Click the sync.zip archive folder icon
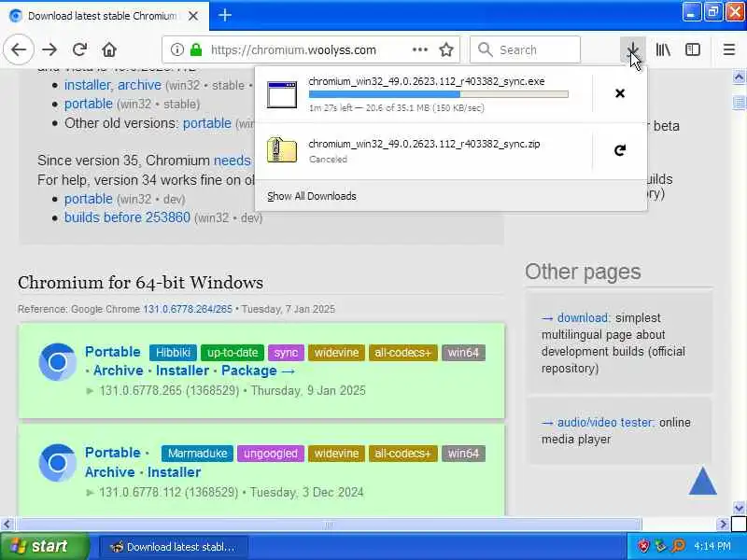 pyautogui.click(x=282, y=150)
